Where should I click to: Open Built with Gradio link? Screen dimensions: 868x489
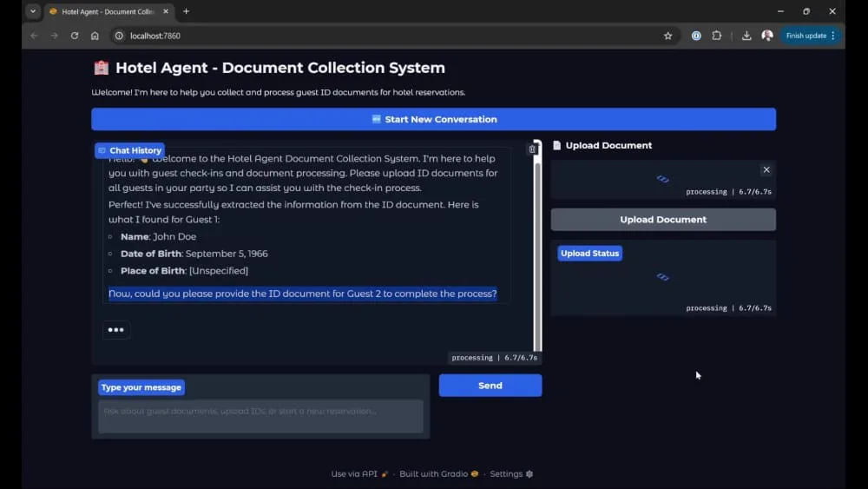click(438, 474)
